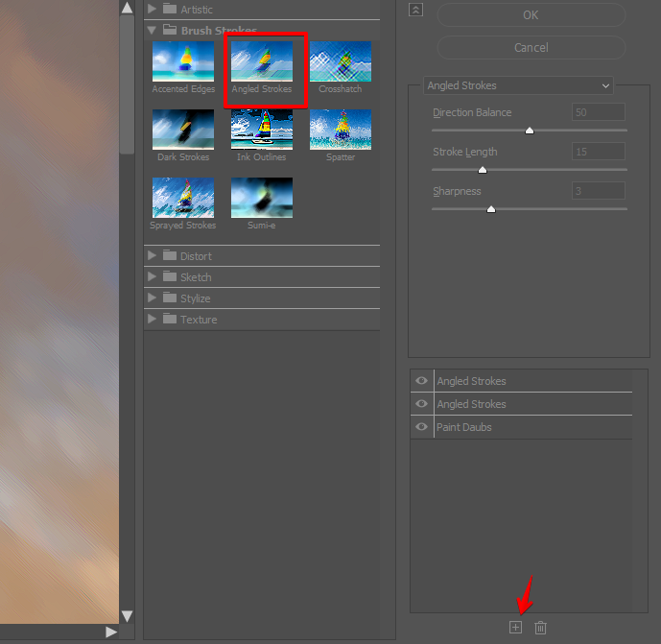Expand the Distort filter category
Viewport: 661px width, 644px height.
coord(152,255)
